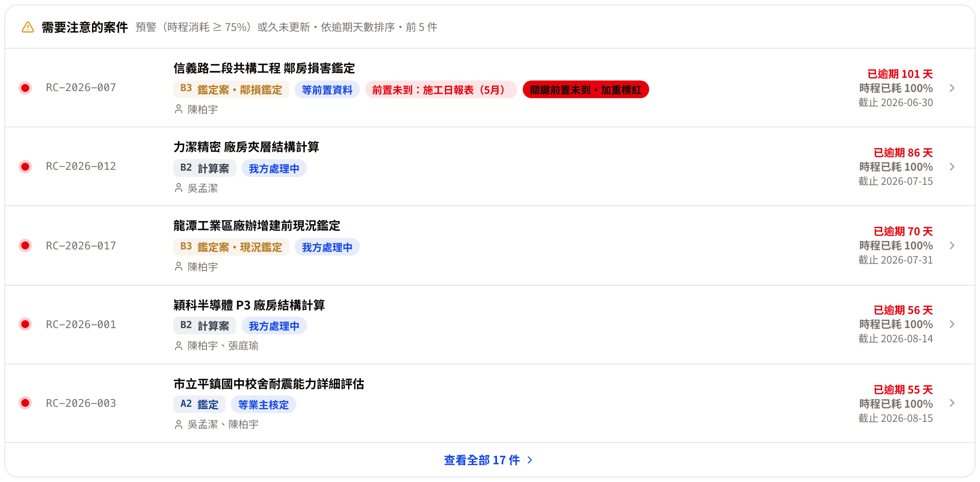Open the RC-2026-003 case using its chevron
Screen dimensions: 980x482
pos(952,403)
